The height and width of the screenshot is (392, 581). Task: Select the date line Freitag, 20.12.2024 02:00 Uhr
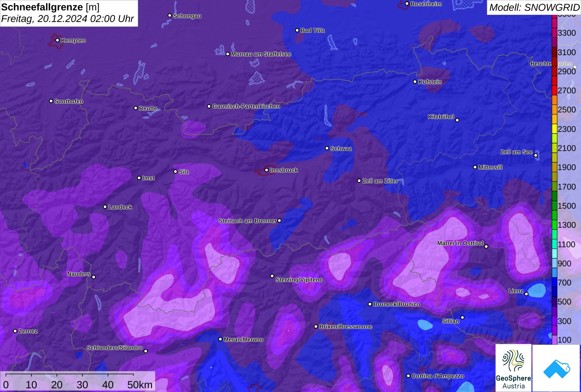pos(68,19)
